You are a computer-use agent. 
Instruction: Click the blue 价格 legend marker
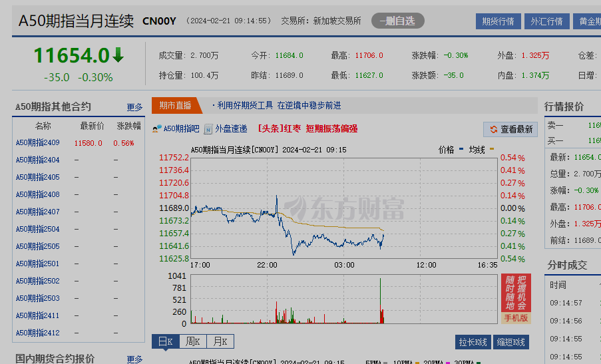coord(461,149)
